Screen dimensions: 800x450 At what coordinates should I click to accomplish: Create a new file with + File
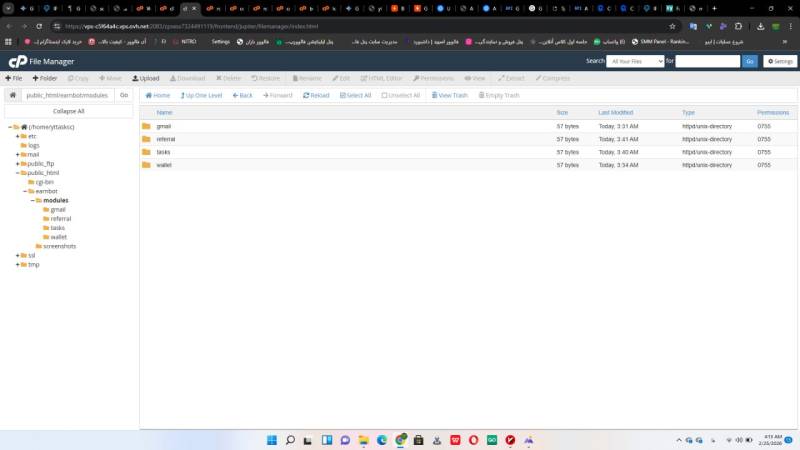point(14,78)
